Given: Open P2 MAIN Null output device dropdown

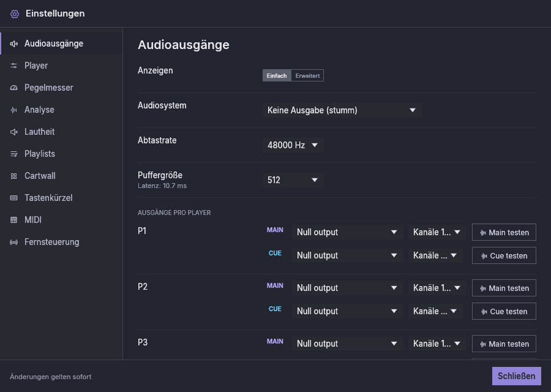Looking at the screenshot, I should (x=347, y=288).
